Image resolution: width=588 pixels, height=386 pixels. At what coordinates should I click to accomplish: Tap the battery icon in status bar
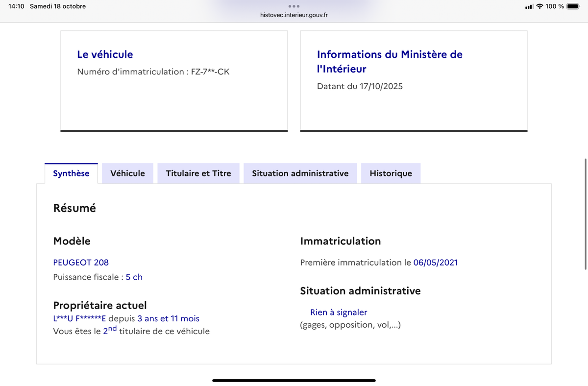click(x=573, y=6)
